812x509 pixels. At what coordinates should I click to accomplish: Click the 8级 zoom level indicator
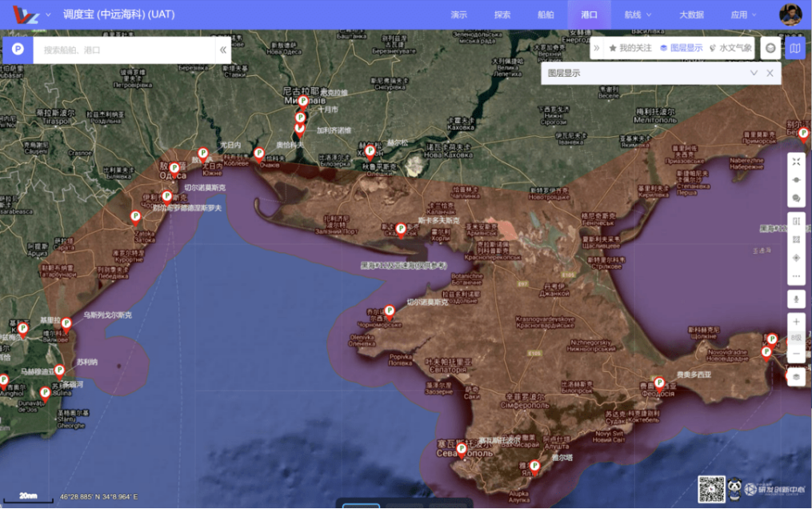click(797, 338)
